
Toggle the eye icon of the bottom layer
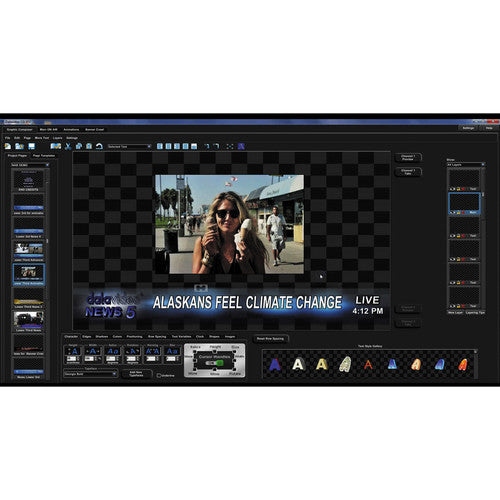(452, 306)
